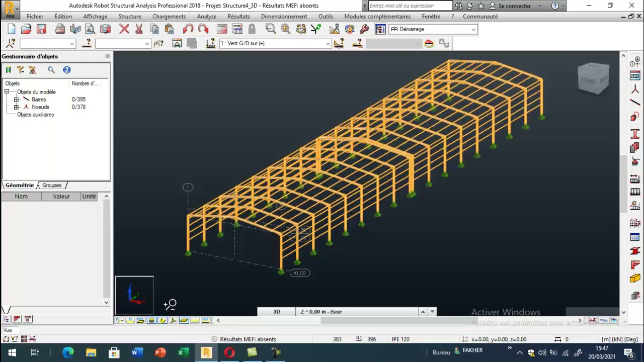This screenshot has width=644, height=362.
Task: Click the Paste clipboard icon
Action: 169,29
